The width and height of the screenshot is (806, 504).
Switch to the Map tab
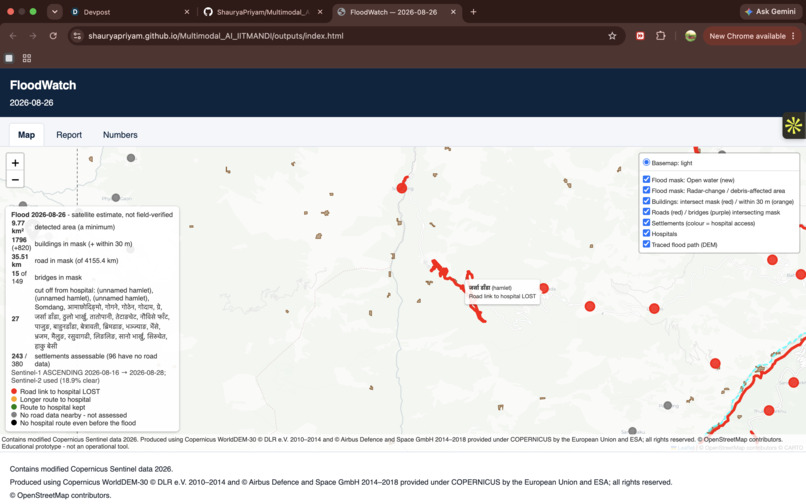[26, 135]
